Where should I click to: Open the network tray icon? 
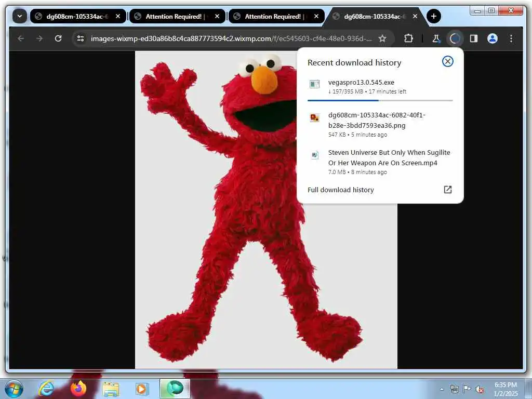[454, 389]
